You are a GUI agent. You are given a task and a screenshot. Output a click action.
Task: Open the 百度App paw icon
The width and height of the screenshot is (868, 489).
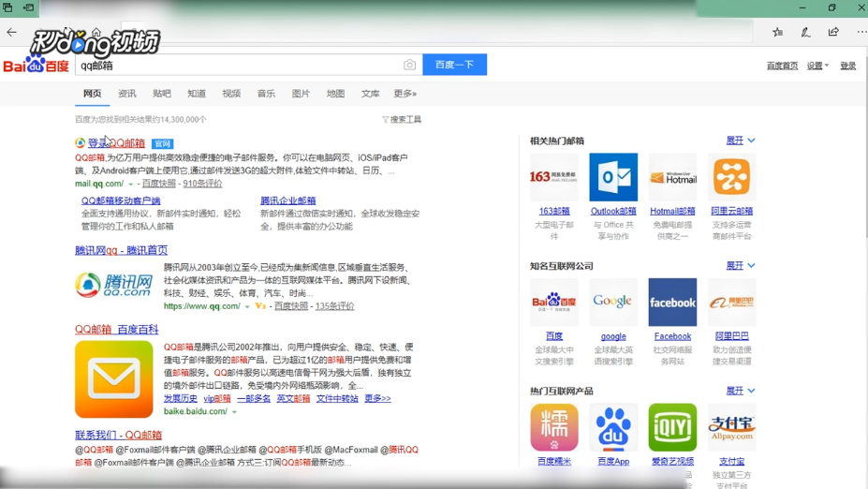point(613,427)
